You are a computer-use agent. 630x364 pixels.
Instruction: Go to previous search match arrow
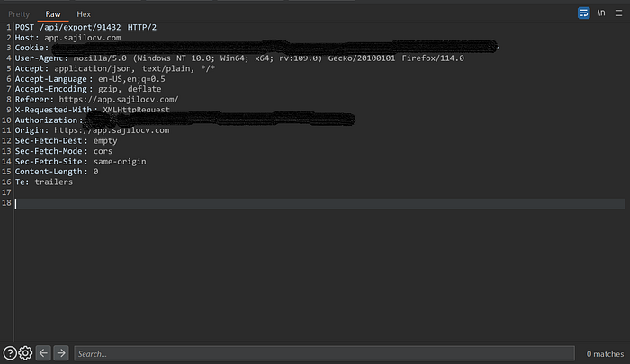43,353
